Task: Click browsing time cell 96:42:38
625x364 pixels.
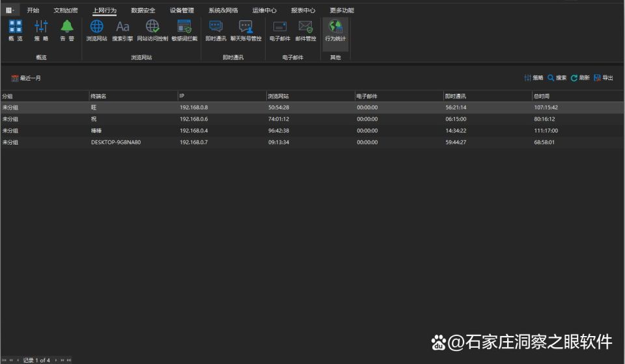Action: 279,130
